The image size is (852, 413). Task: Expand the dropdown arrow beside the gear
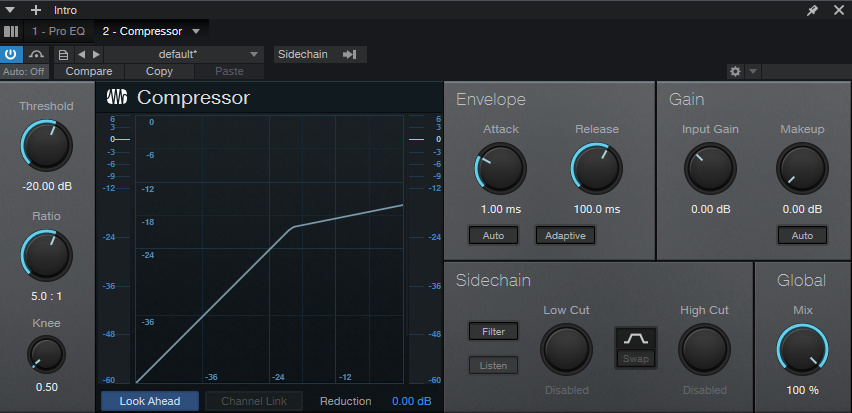click(753, 72)
